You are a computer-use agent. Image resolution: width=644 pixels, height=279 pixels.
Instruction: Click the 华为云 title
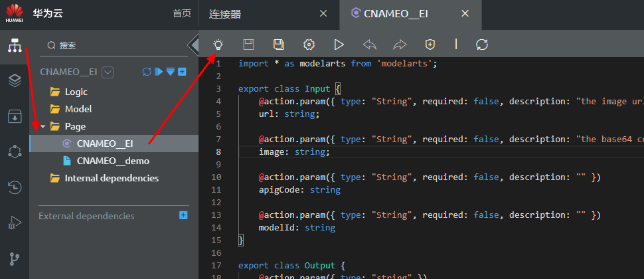[48, 13]
